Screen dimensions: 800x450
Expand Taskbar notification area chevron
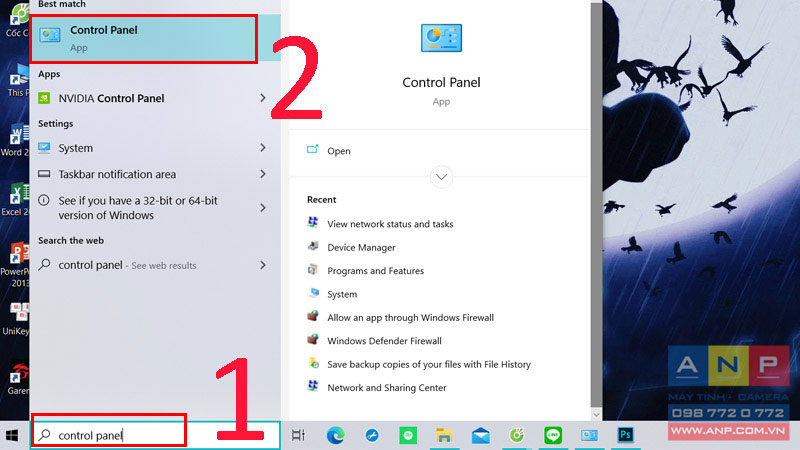(263, 174)
